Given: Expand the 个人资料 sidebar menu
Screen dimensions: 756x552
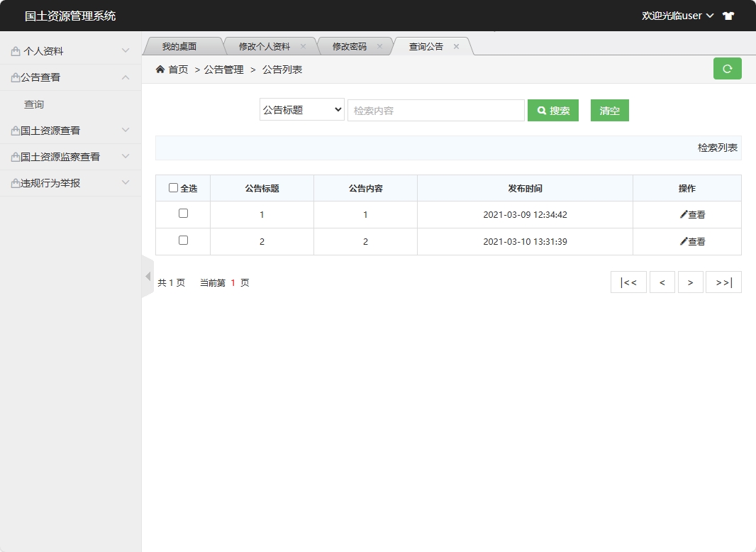Looking at the screenshot, I should [70, 51].
